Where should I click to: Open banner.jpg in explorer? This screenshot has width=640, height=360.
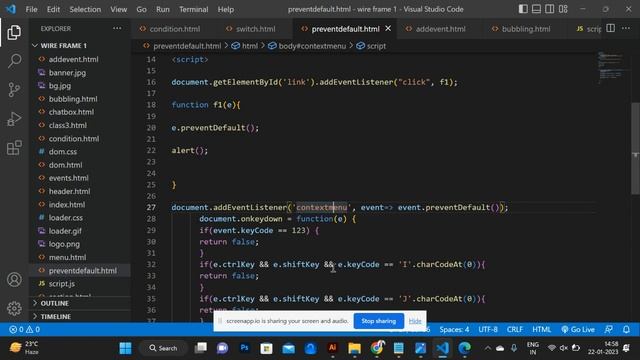(67, 73)
